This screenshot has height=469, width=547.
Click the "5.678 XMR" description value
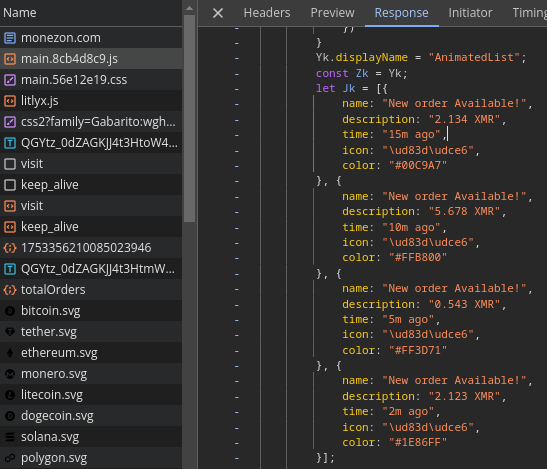pyautogui.click(x=464, y=211)
